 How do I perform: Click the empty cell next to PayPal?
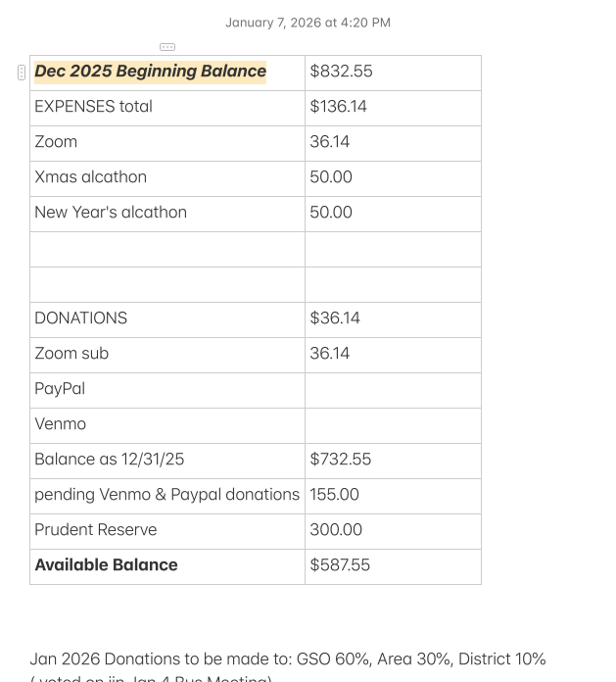tap(392, 389)
